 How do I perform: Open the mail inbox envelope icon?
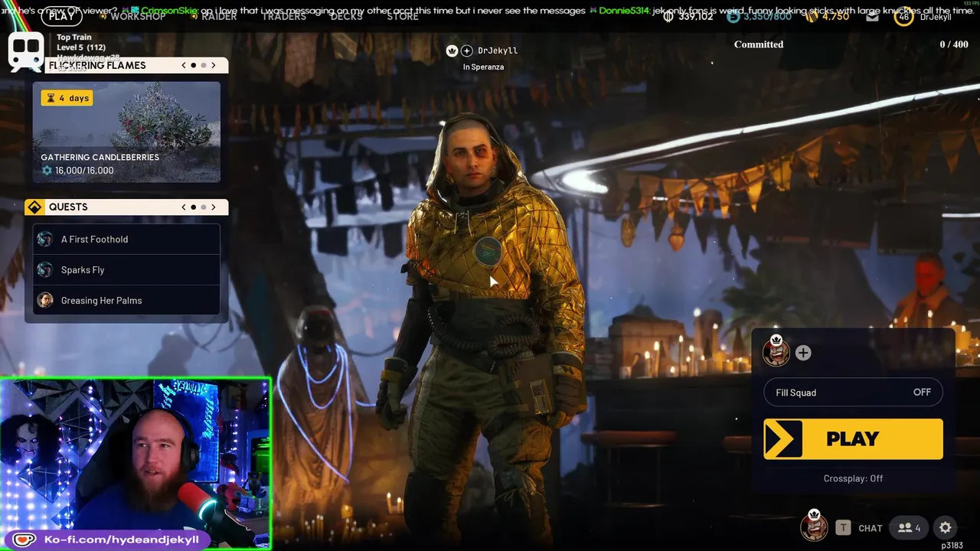point(874,16)
